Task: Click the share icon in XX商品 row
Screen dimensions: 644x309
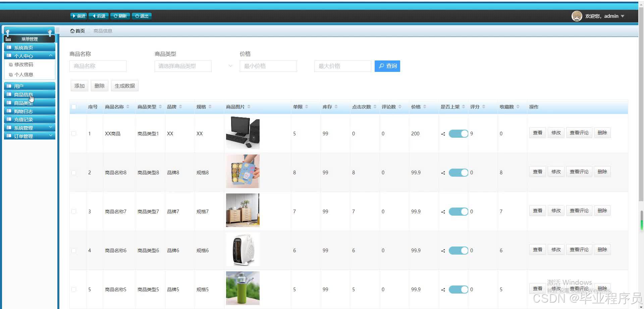Action: [x=443, y=134]
